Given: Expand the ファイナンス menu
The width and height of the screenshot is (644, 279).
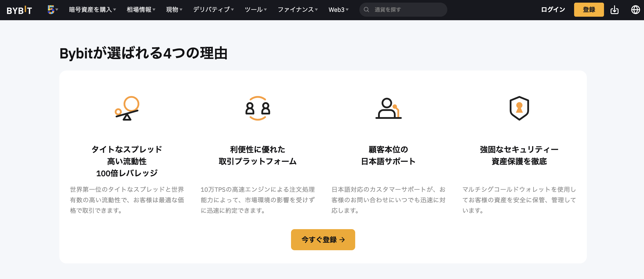Looking at the screenshot, I should pos(298,10).
